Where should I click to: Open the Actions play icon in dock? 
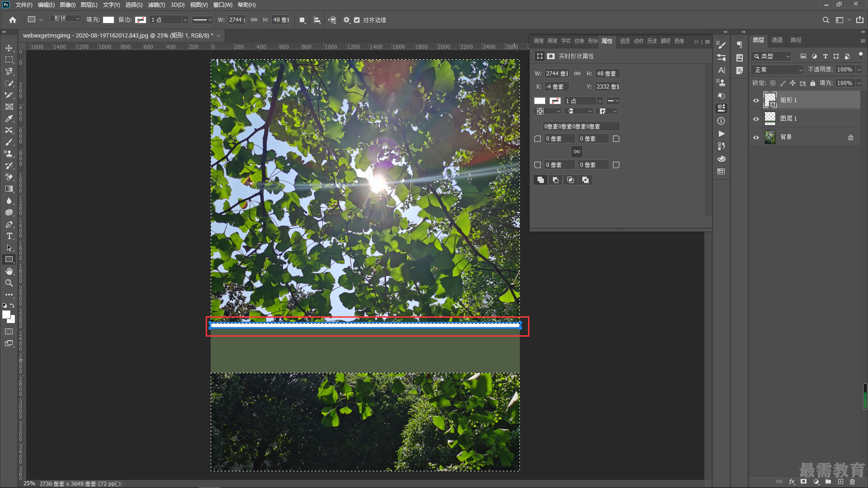[x=722, y=134]
